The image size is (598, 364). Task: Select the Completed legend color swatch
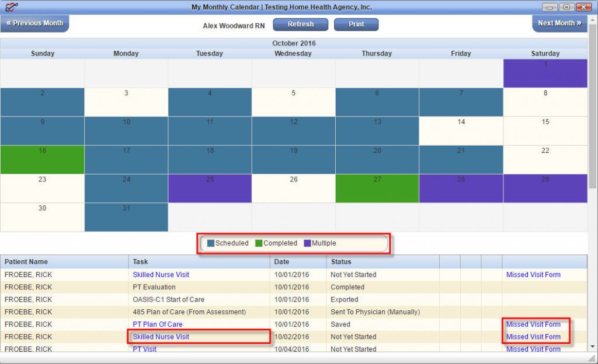(259, 243)
